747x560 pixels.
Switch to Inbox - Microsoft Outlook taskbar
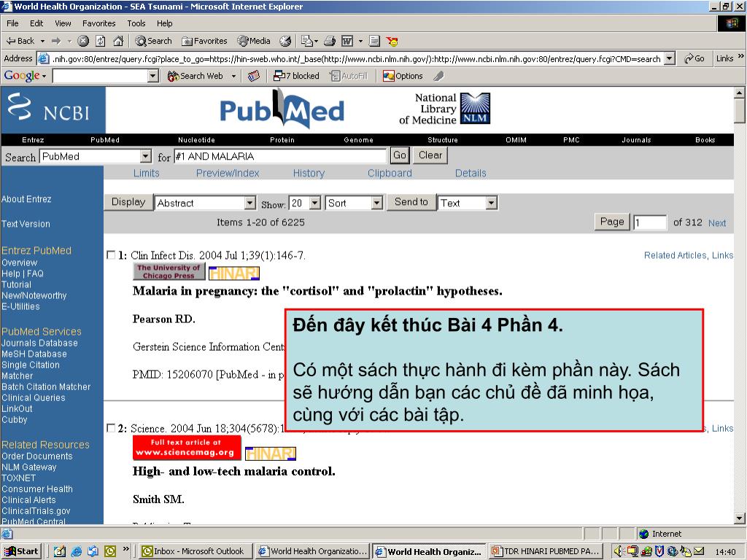194,551
